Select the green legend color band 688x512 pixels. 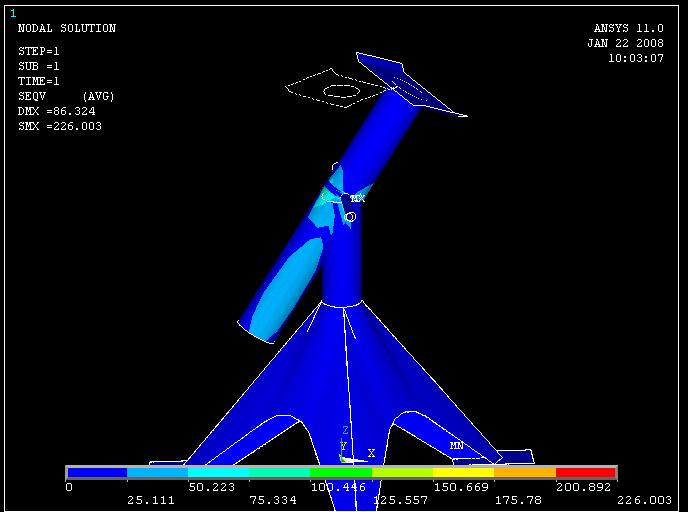coord(341,473)
